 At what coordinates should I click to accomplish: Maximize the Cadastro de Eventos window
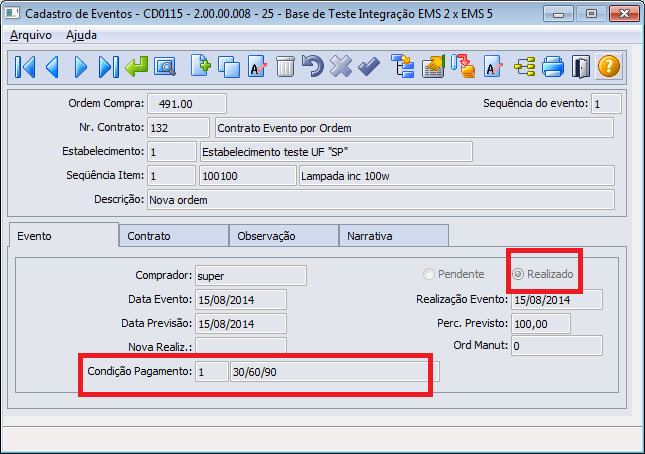pos(591,14)
